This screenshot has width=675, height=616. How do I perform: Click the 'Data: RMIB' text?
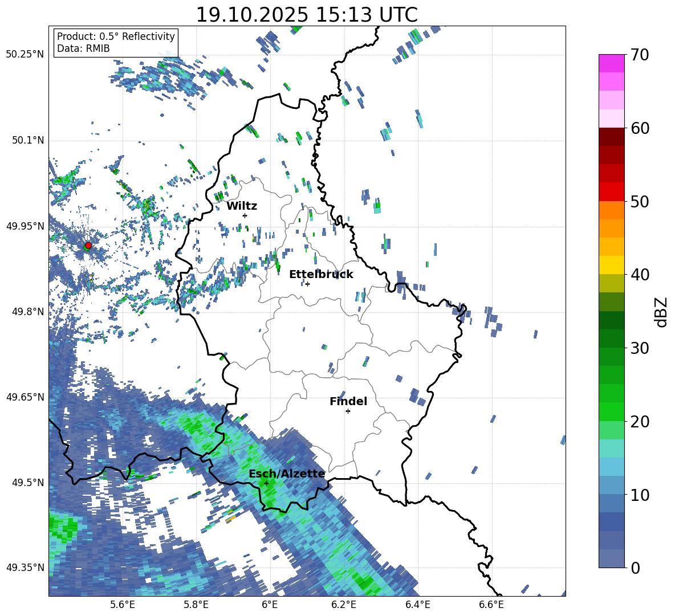[83, 48]
